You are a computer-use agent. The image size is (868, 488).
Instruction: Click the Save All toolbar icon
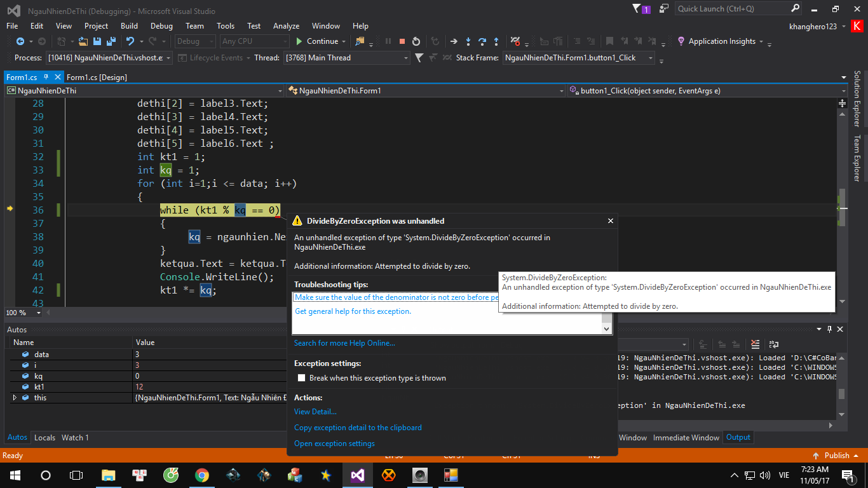point(111,41)
